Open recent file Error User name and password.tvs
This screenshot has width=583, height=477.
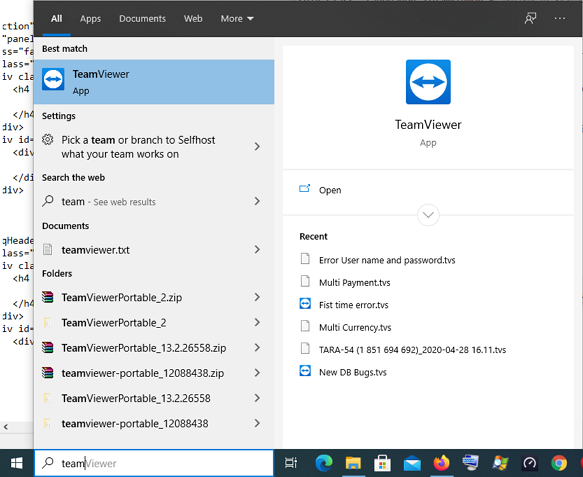[387, 260]
